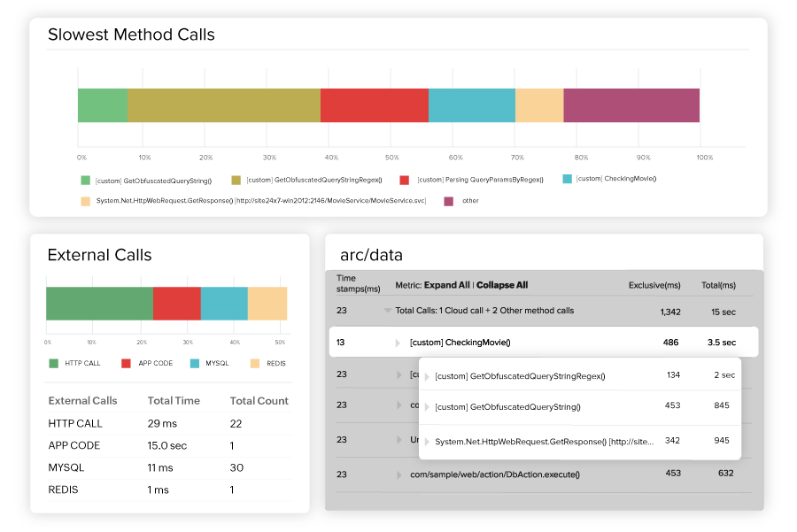This screenshot has height=532, width=797.
Task: Click REDIS row in External Calls table
Action: (x=170, y=490)
